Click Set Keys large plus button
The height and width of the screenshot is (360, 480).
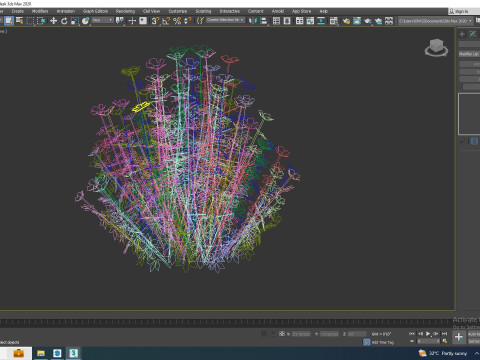pyautogui.click(x=459, y=337)
